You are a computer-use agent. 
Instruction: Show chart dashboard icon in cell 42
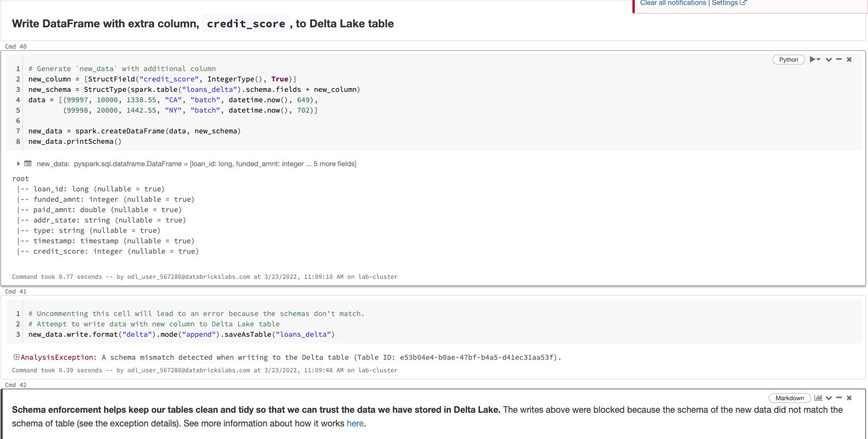tap(818, 397)
